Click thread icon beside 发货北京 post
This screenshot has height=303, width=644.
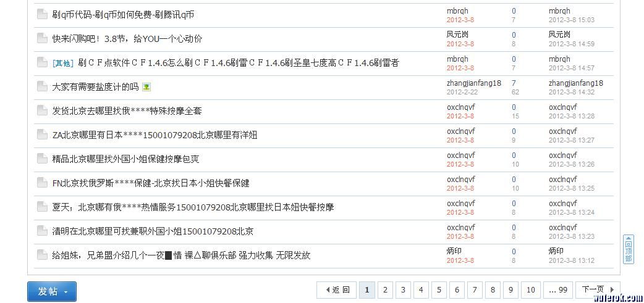[42, 110]
